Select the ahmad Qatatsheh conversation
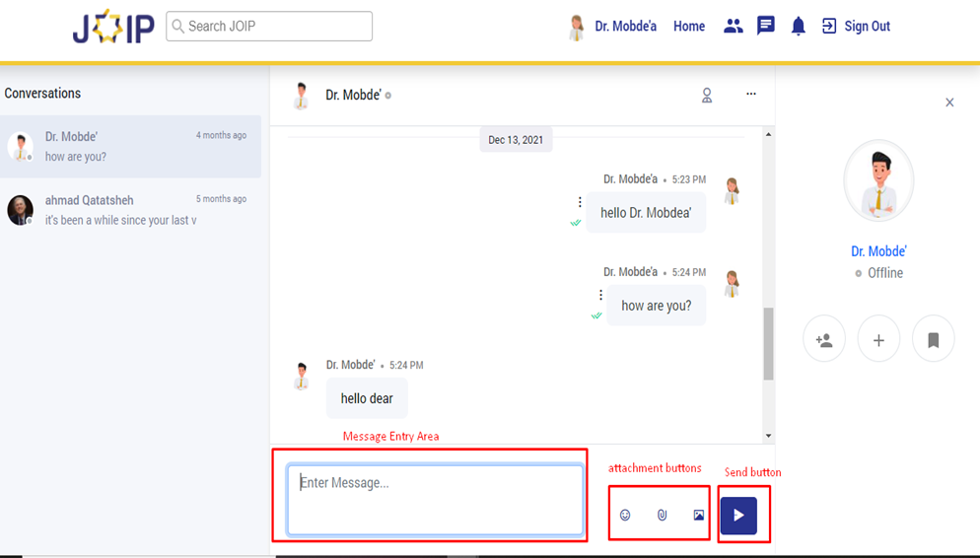Screen dimensions: 980x558 (130, 210)
